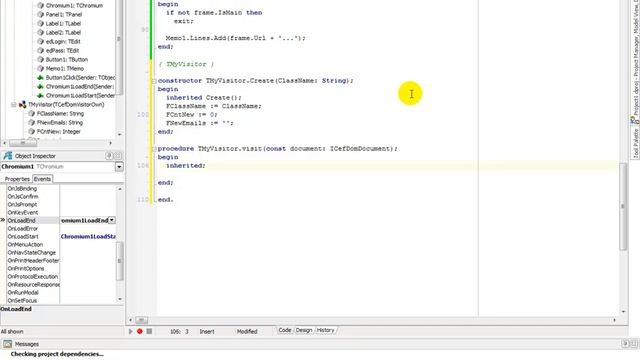Collapse the TMyVisitor.Create constructor code fold
The height and width of the screenshot is (360, 640).
click(154, 81)
